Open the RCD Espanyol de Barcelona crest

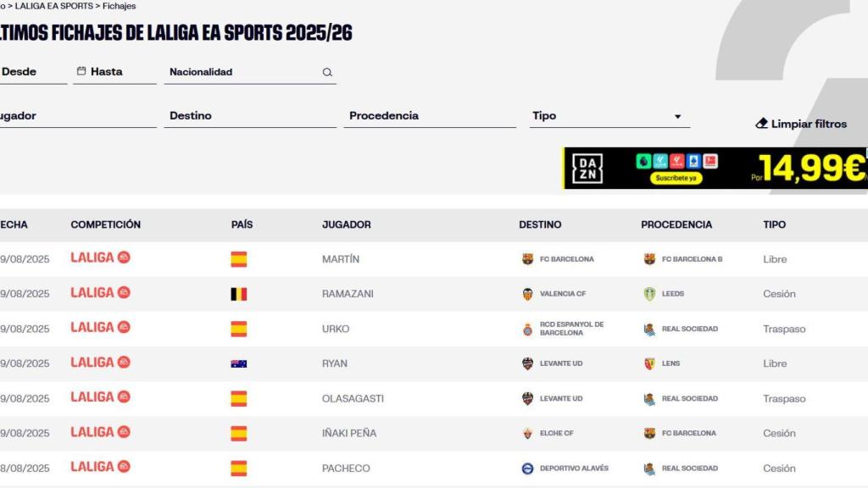(x=527, y=328)
